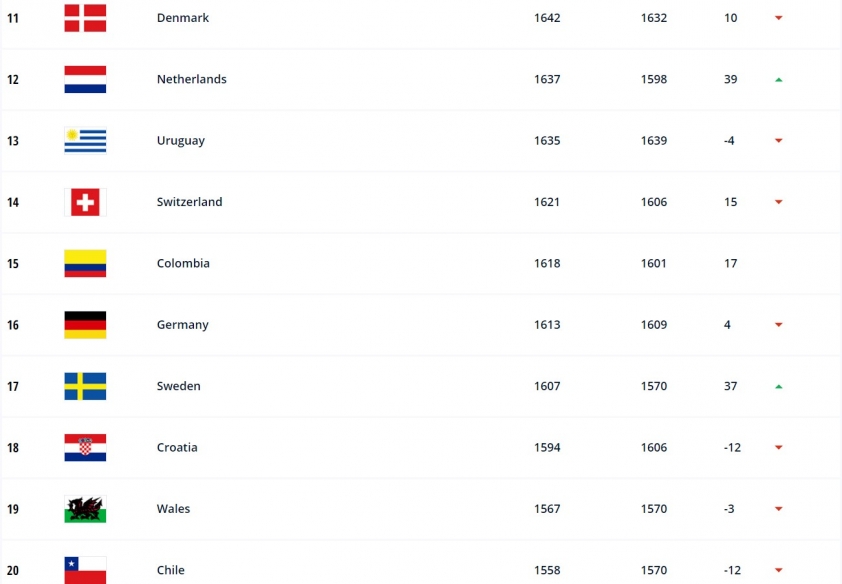
Task: Click the Croatia flag icon
Action: (x=85, y=448)
